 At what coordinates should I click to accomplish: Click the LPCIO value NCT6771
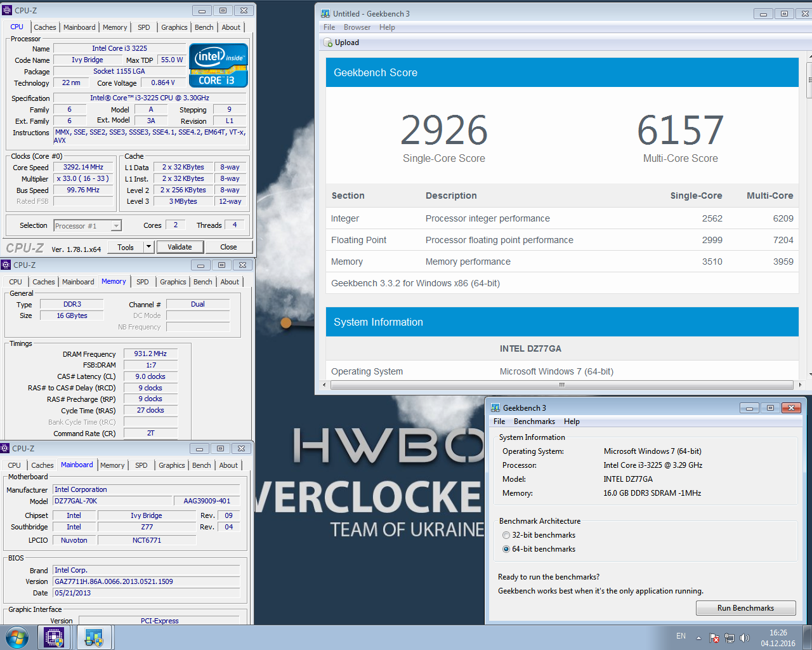coord(147,541)
